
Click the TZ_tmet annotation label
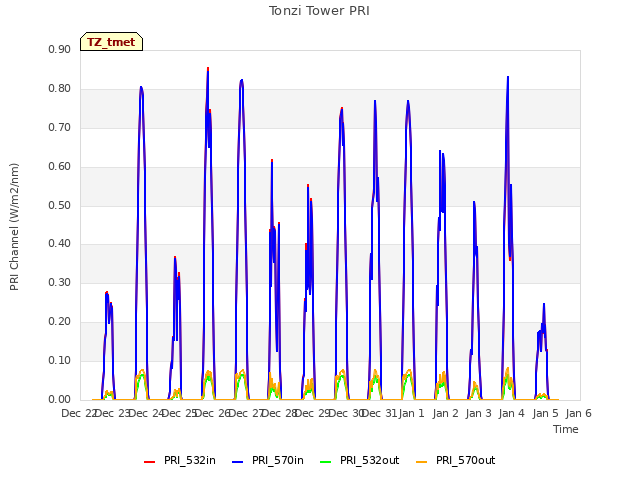click(x=111, y=42)
